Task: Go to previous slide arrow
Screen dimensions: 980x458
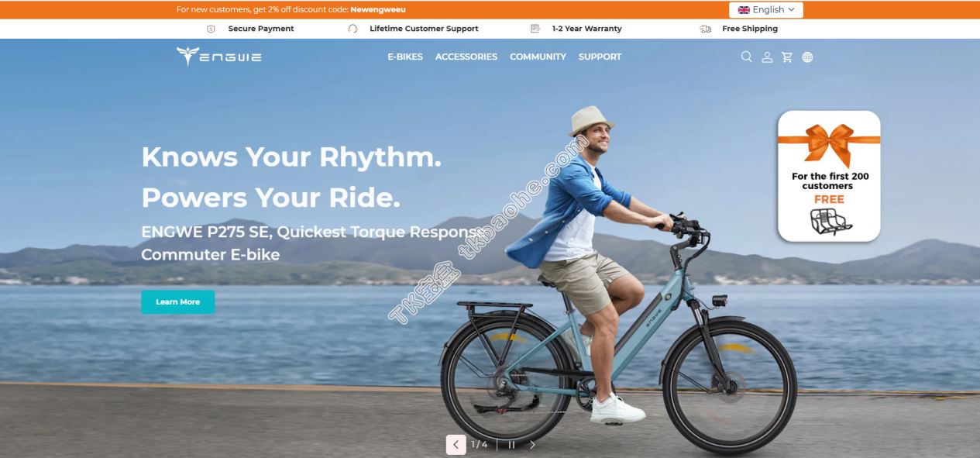Action: (456, 445)
